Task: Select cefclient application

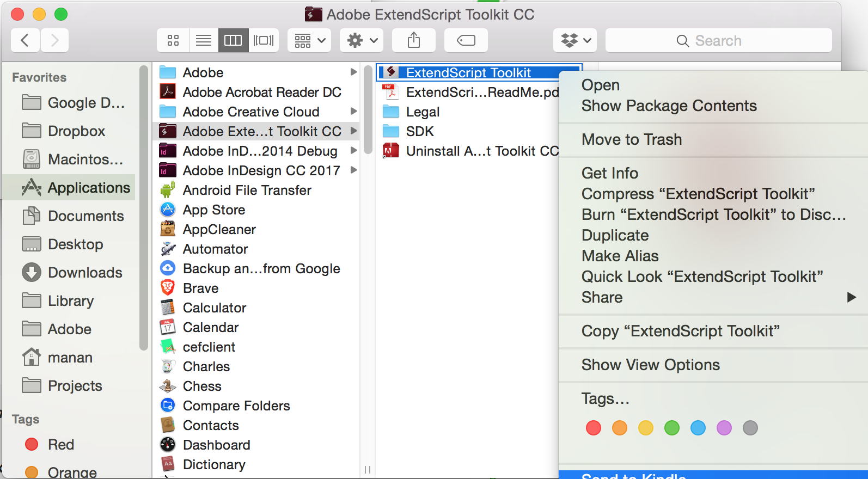Action: point(256,347)
